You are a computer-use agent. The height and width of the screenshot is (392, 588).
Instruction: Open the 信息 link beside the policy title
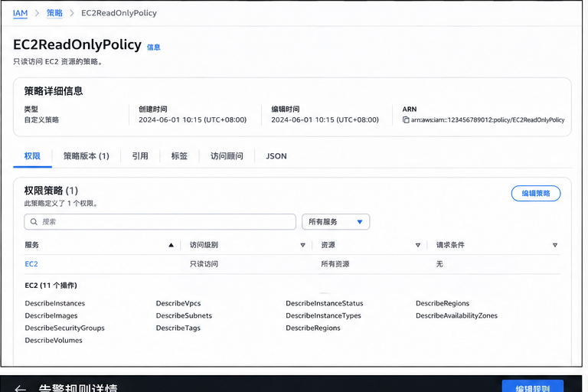[153, 47]
